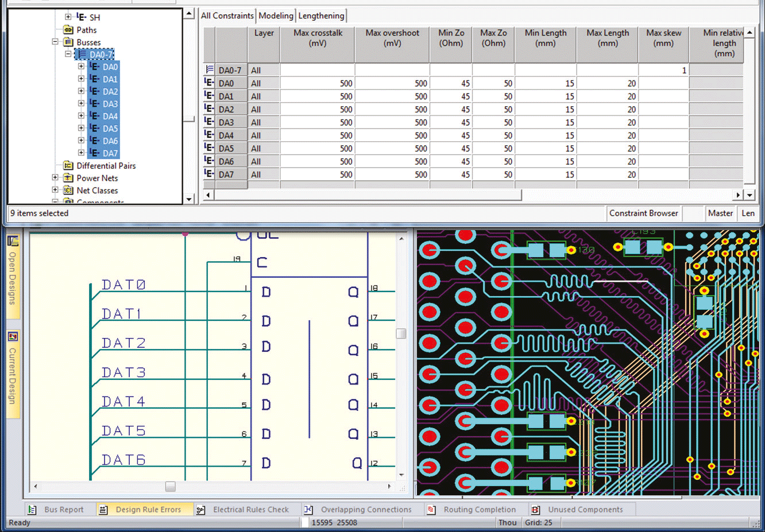Click the Differential Pairs folder icon
This screenshot has height=532, width=765.
click(x=68, y=166)
